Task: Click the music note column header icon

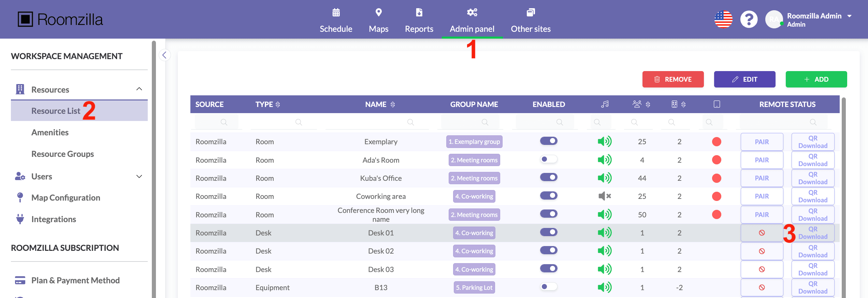Action: [605, 104]
